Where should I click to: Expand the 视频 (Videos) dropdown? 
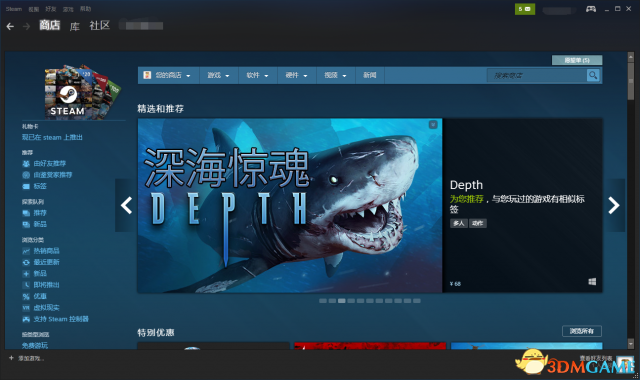(x=336, y=75)
